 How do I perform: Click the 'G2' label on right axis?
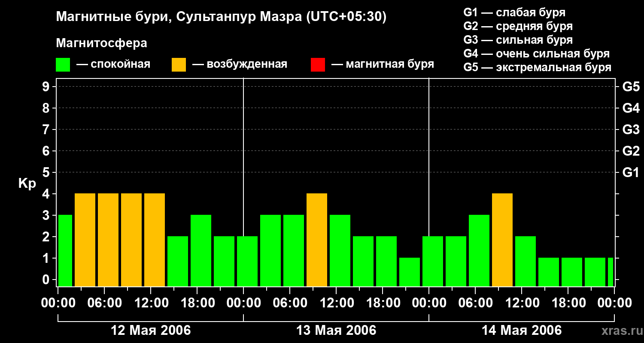(x=631, y=151)
